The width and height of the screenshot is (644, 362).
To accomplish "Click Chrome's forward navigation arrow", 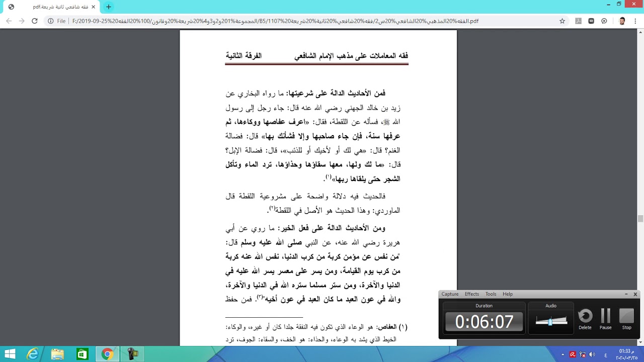I will pos(22,21).
